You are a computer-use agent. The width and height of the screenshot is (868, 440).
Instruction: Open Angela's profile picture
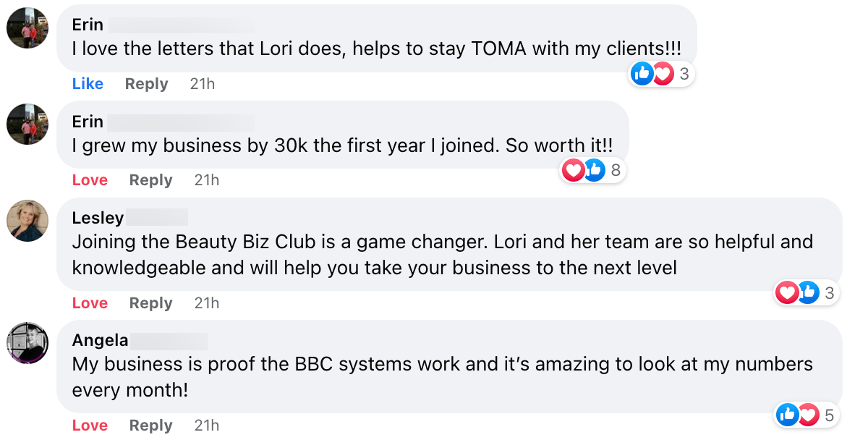coord(27,343)
